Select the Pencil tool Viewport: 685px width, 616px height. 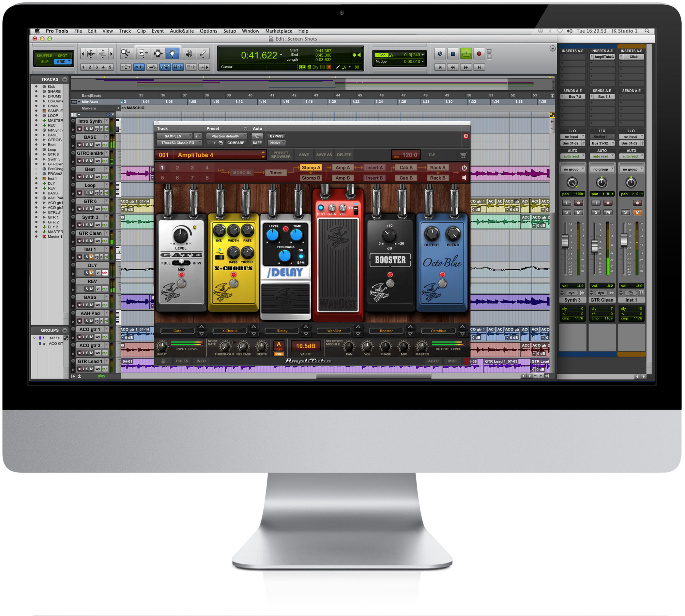203,53
